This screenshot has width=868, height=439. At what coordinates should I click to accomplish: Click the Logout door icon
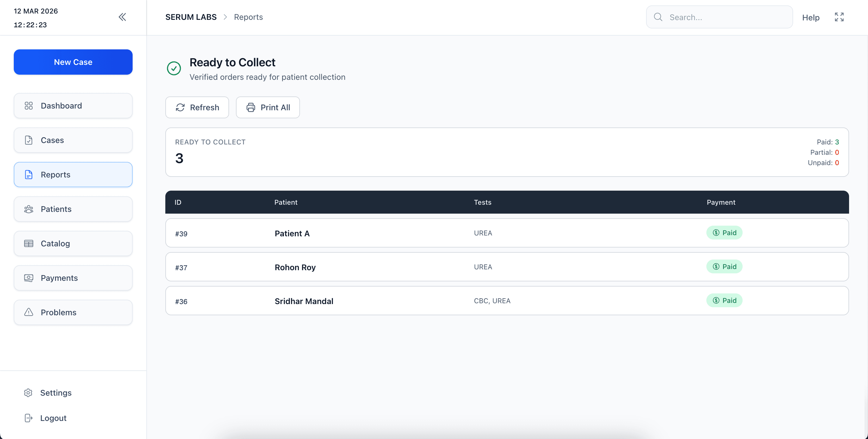28,418
